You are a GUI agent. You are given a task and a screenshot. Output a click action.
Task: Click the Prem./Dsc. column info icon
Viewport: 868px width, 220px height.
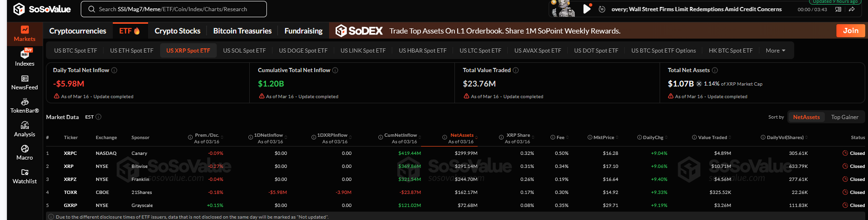pyautogui.click(x=190, y=138)
